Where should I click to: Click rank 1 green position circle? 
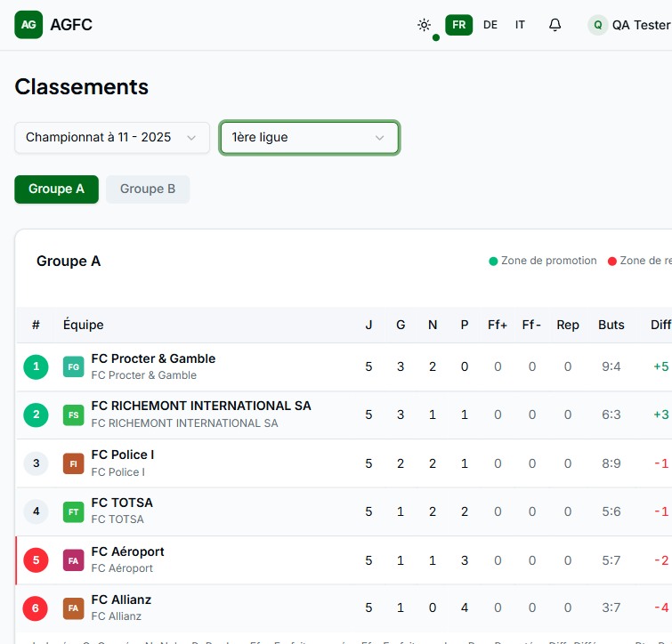click(x=36, y=367)
